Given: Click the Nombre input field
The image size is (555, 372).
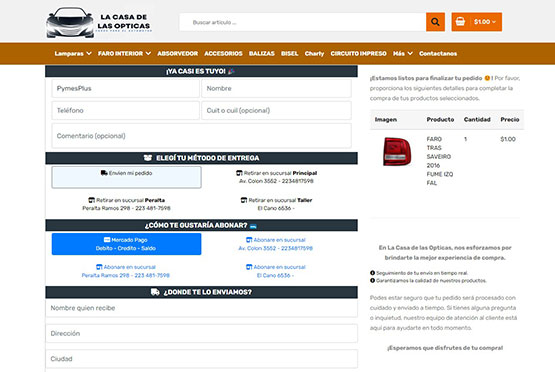Looking at the screenshot, I should (276, 88).
